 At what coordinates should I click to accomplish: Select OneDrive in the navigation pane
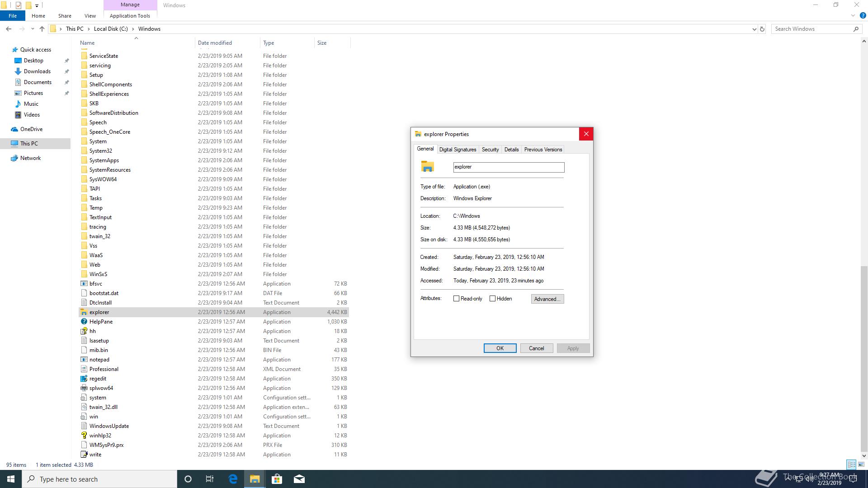[x=31, y=129]
